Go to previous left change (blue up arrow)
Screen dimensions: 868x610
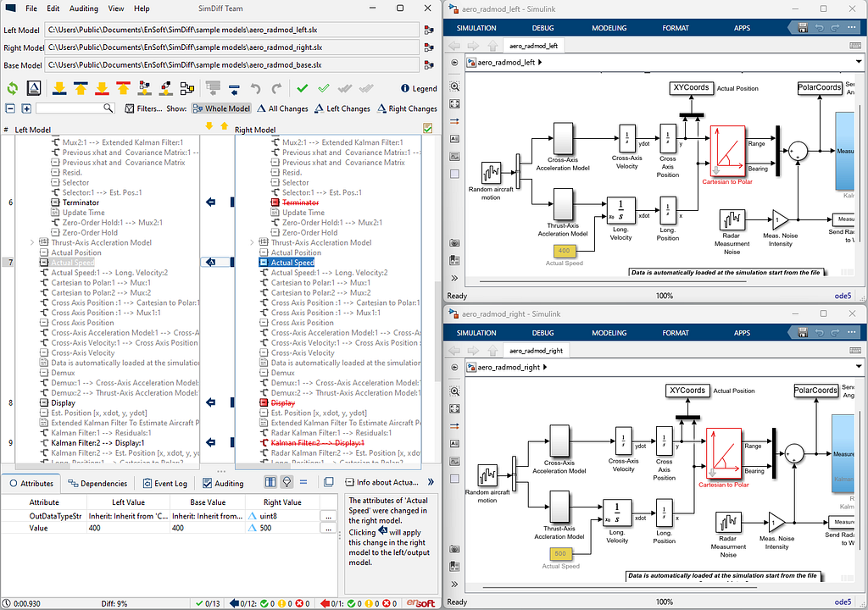(x=81, y=88)
